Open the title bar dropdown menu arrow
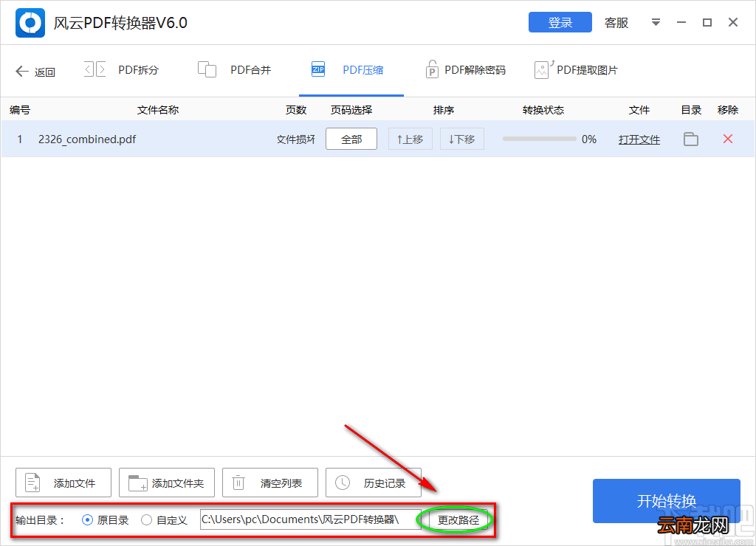The width and height of the screenshot is (756, 546). [656, 22]
